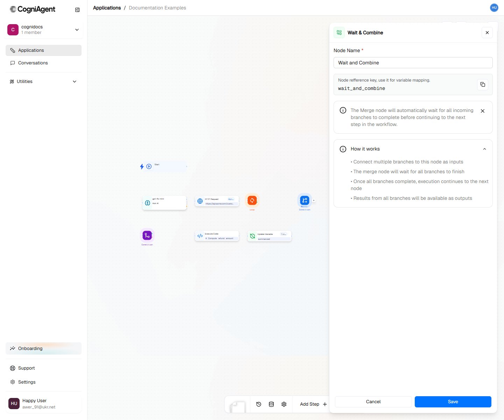Click the Ask AI label on gpt-4o-mini node
Screen dimensions: 504x420
point(155,203)
